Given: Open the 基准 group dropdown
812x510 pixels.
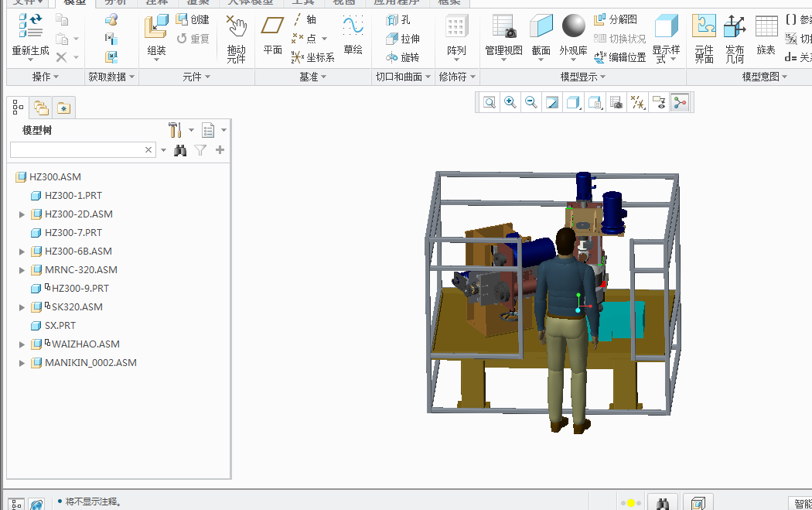Looking at the screenshot, I should pos(312,77).
